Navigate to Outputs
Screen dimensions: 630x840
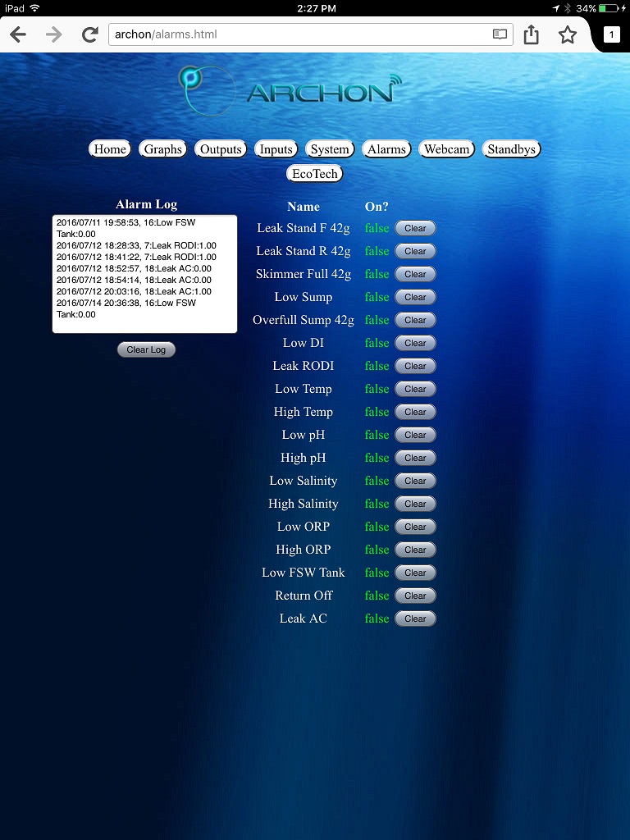coord(221,149)
